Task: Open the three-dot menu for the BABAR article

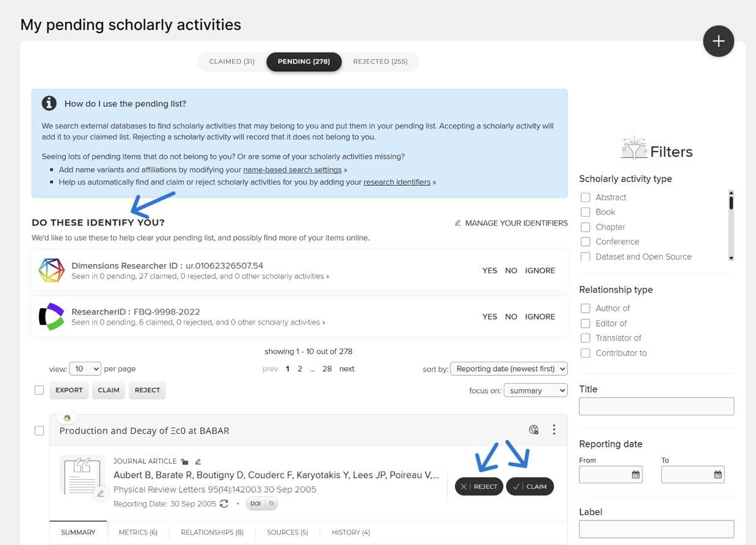Action: pos(554,430)
